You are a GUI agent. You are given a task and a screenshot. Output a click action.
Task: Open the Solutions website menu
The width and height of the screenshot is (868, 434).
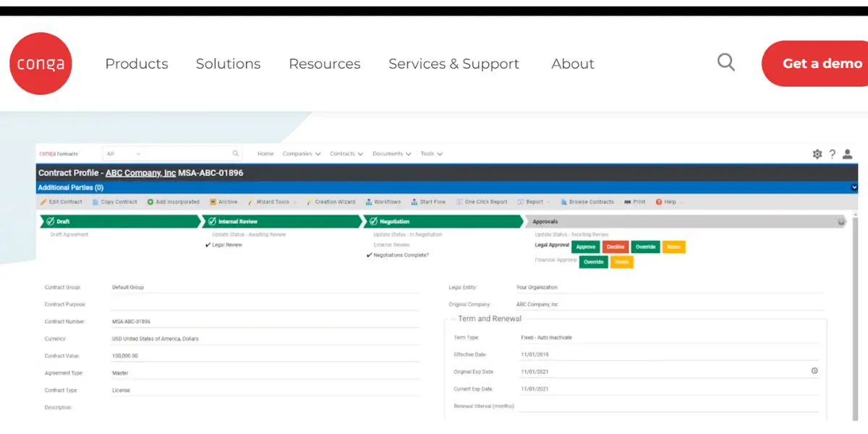(x=228, y=64)
